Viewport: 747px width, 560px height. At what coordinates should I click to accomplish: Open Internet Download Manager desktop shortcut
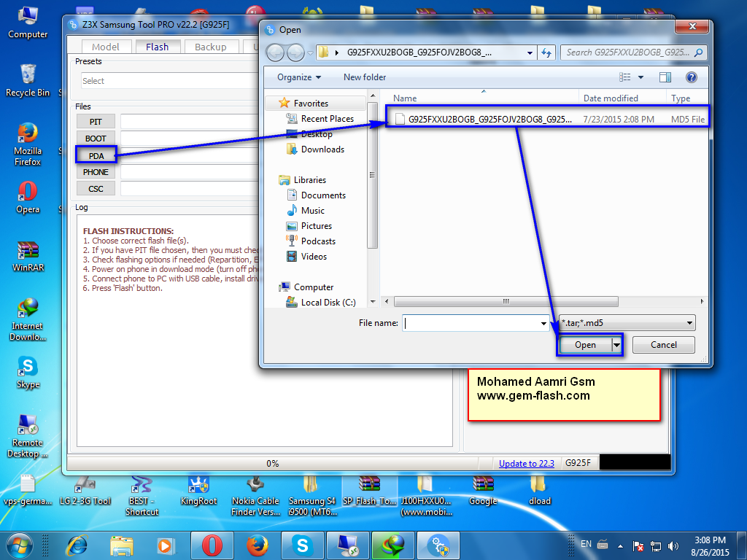(x=28, y=319)
